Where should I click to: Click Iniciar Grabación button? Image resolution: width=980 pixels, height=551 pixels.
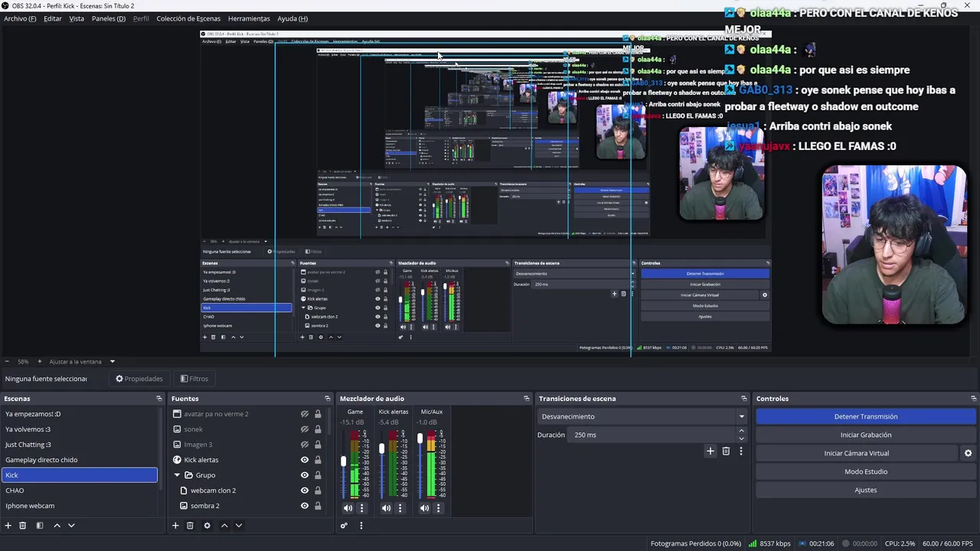[x=866, y=435]
